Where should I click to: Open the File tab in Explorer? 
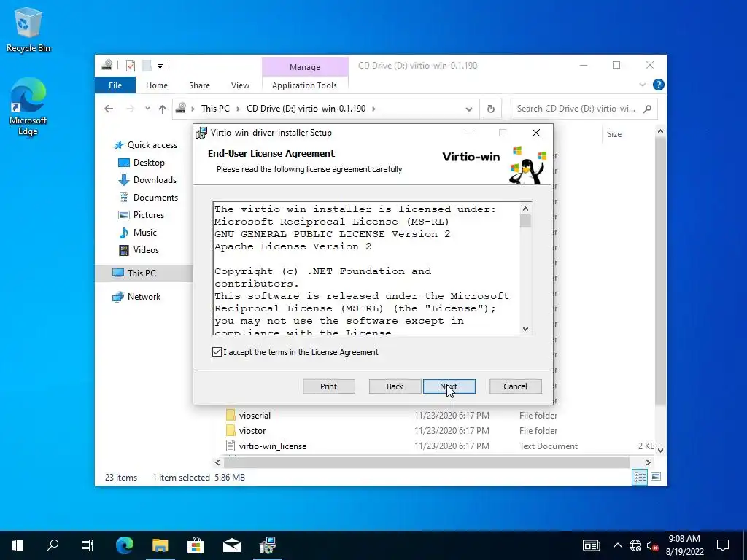pyautogui.click(x=115, y=85)
